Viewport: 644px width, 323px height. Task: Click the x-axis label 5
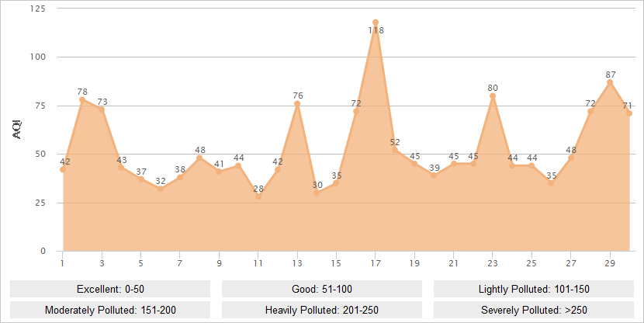[141, 263]
